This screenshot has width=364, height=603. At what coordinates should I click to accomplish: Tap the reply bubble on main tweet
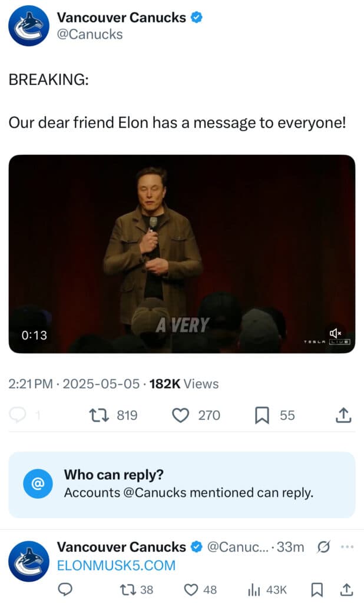pos(19,415)
